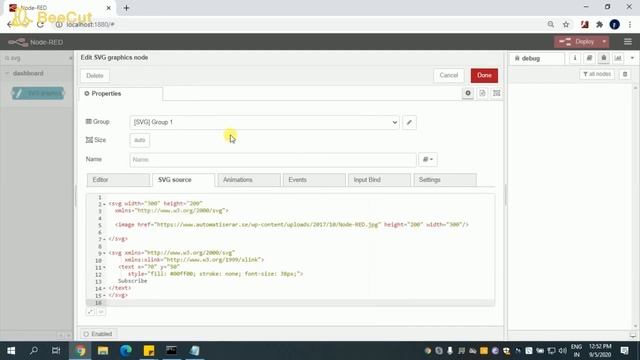Viewport: 640px width, 360px height.
Task: Switch to the SVG source tab
Action: [x=183, y=180]
